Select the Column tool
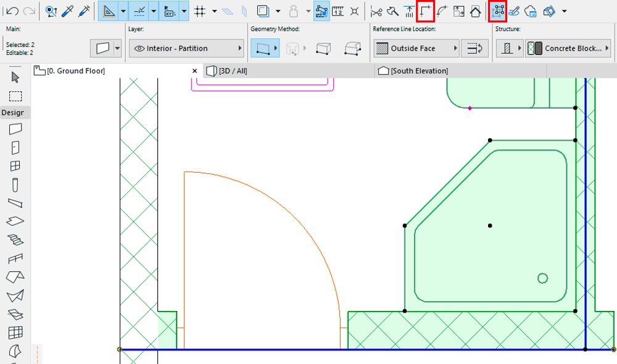The width and height of the screenshot is (617, 364). 15,184
